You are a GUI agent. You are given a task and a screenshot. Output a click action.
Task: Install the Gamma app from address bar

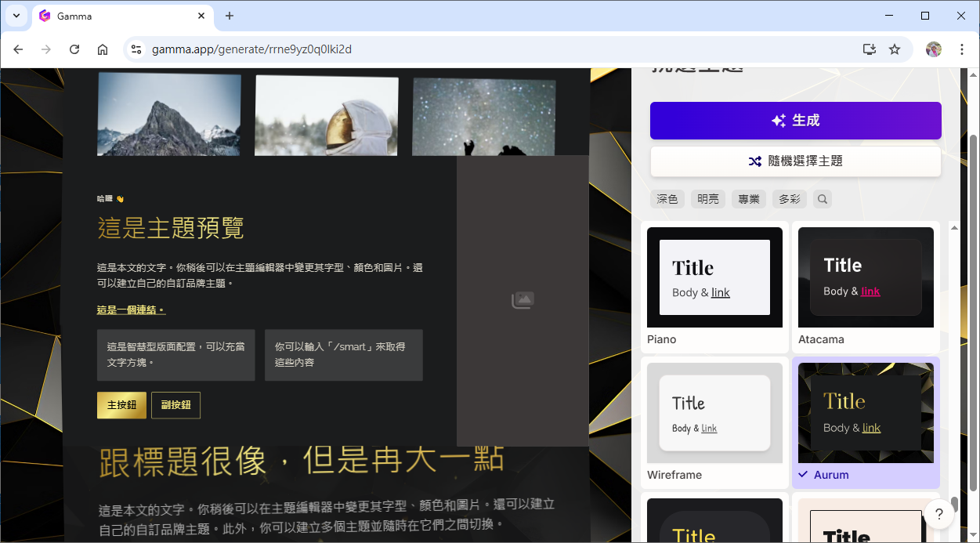pyautogui.click(x=869, y=49)
